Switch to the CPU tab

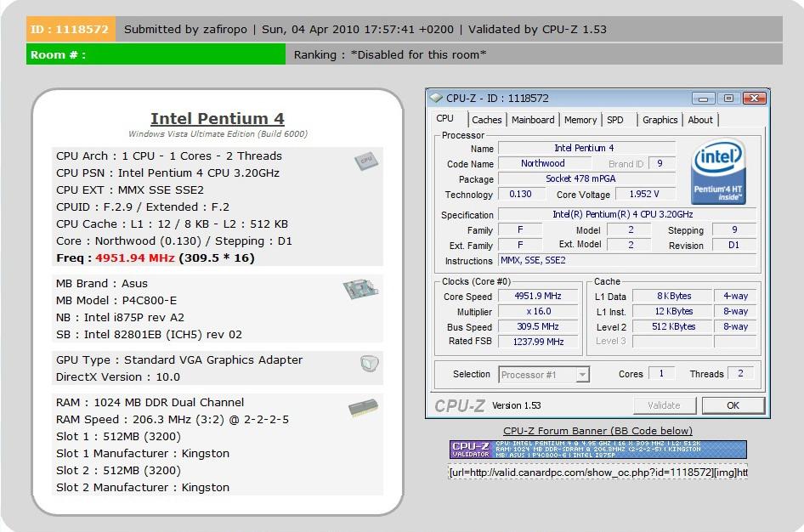click(x=445, y=118)
